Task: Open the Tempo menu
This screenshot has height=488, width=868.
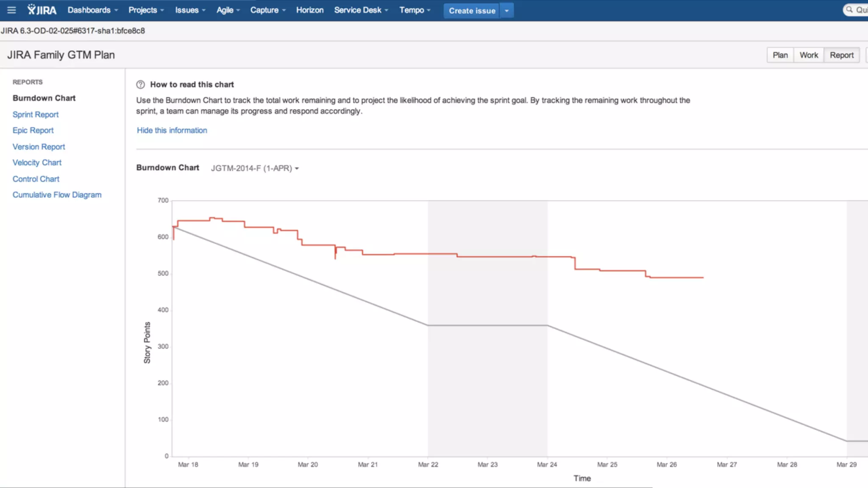Action: 414,10
